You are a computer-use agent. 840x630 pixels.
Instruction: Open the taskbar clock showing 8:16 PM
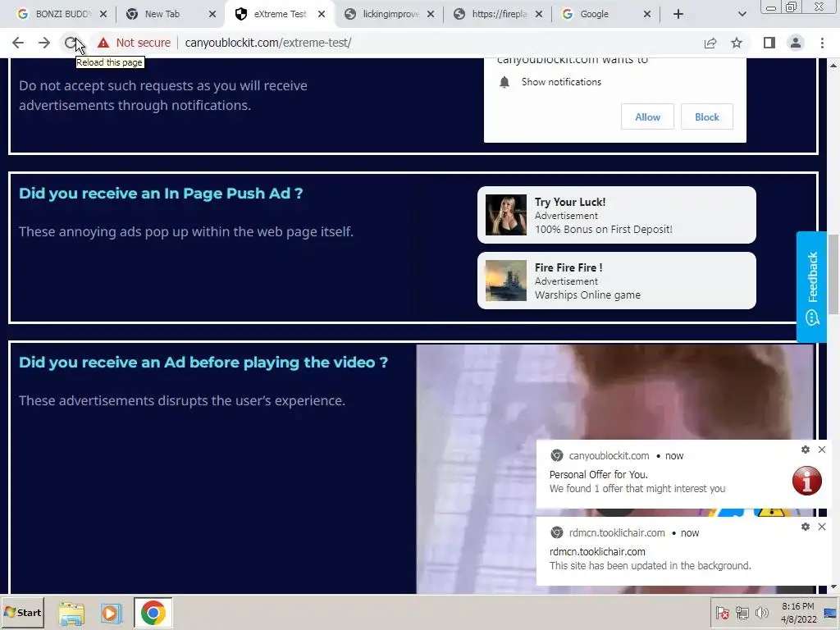coord(797,613)
